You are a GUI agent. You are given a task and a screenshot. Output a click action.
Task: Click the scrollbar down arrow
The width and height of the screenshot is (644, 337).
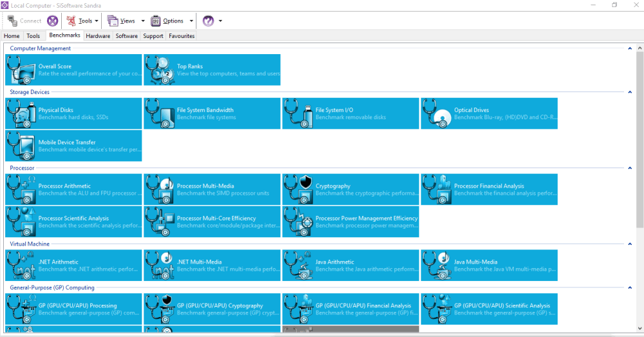pyautogui.click(x=640, y=329)
